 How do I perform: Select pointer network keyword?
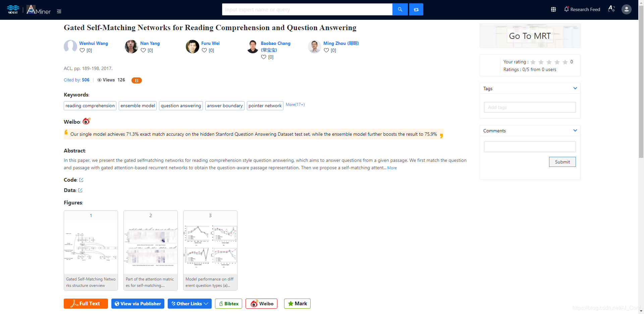point(265,106)
